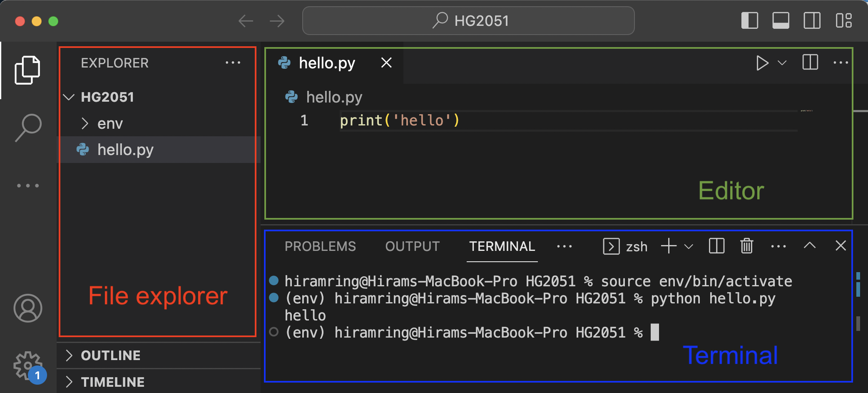
Task: Open the Accounts icon in sidebar
Action: pos(27,308)
